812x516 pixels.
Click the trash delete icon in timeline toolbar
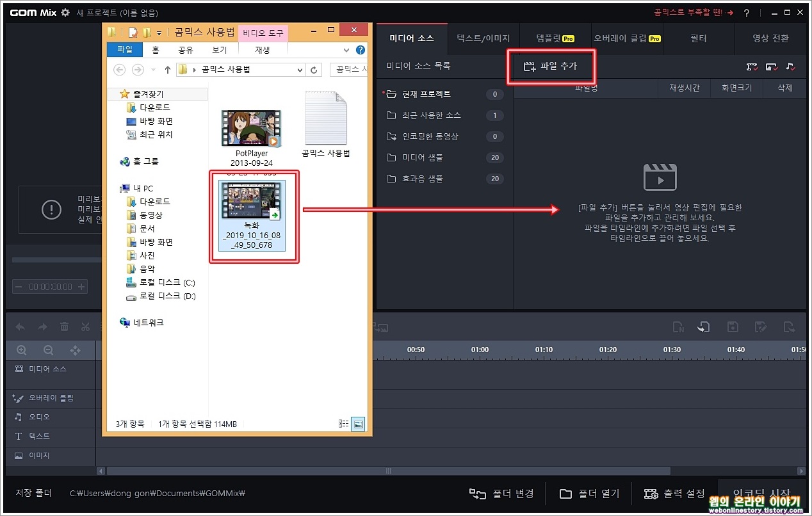[64, 327]
